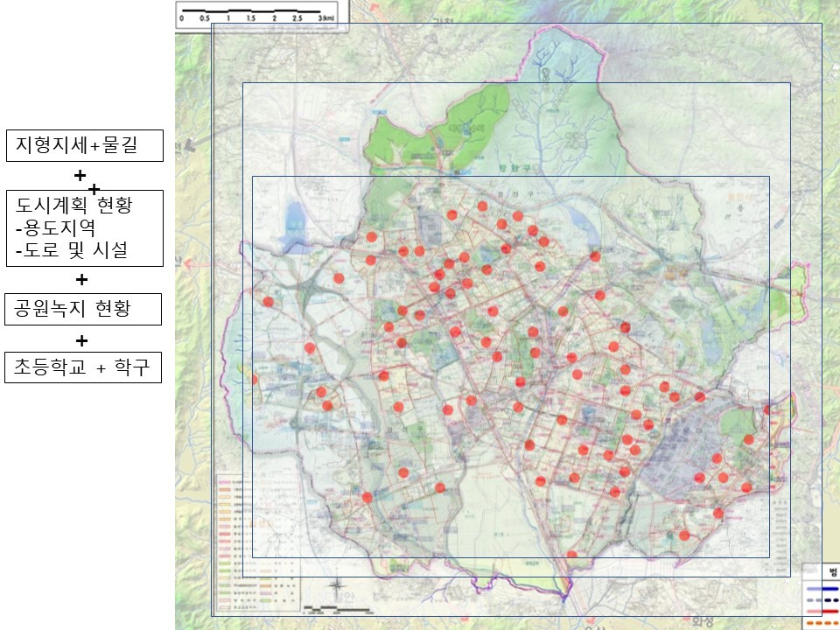
Task: Click the gray arrow at the map's left edge
Action: click(x=190, y=144)
